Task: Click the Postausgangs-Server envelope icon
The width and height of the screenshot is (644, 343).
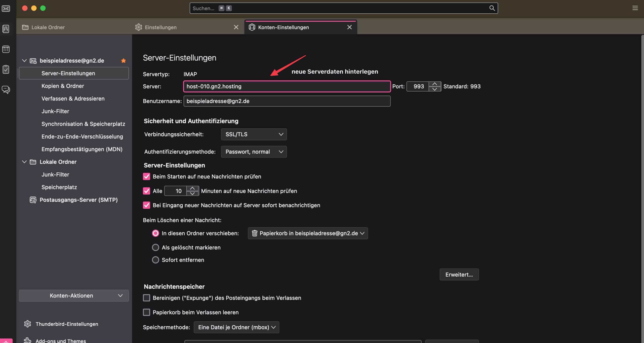Action: [33, 200]
